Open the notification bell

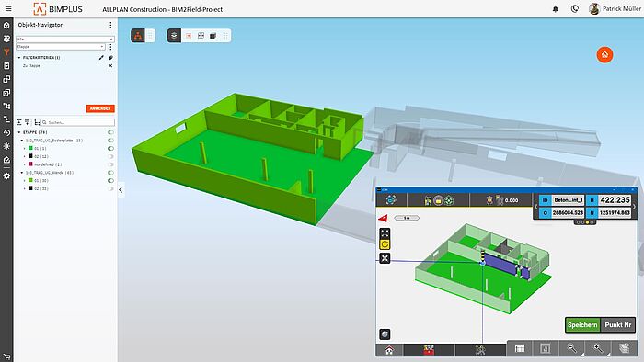click(556, 9)
